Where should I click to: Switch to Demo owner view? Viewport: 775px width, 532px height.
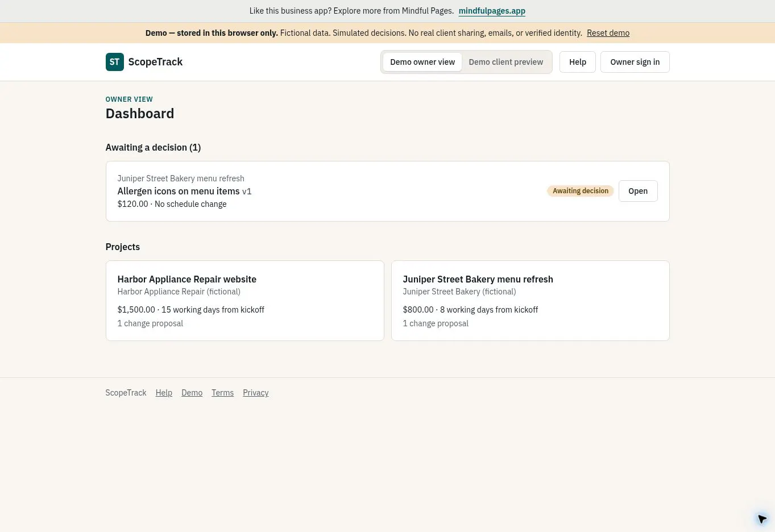(x=422, y=62)
